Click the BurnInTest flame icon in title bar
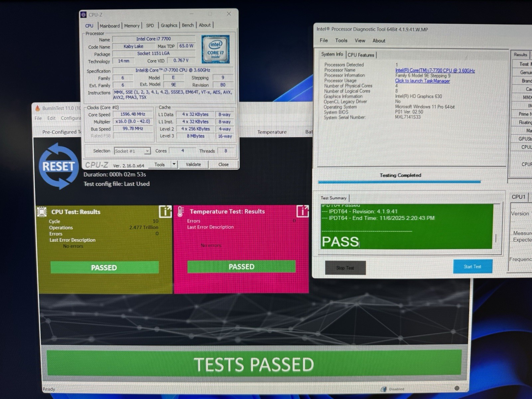 click(x=37, y=108)
